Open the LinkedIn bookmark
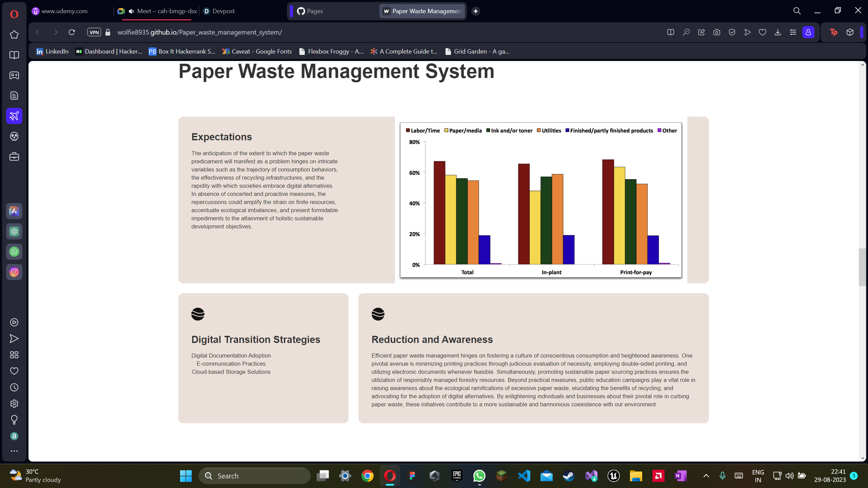The image size is (868, 488). point(53,52)
